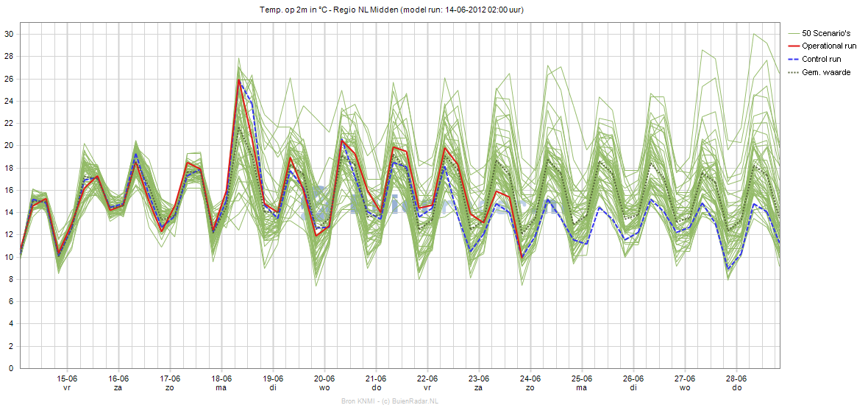Click the '25-06 ma' date label

tap(582, 384)
